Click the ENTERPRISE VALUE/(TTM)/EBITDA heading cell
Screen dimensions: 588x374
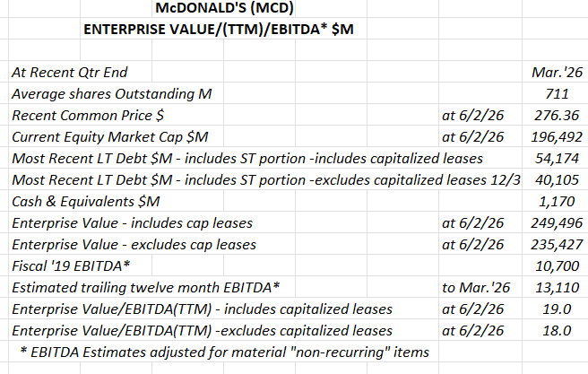tap(218, 30)
